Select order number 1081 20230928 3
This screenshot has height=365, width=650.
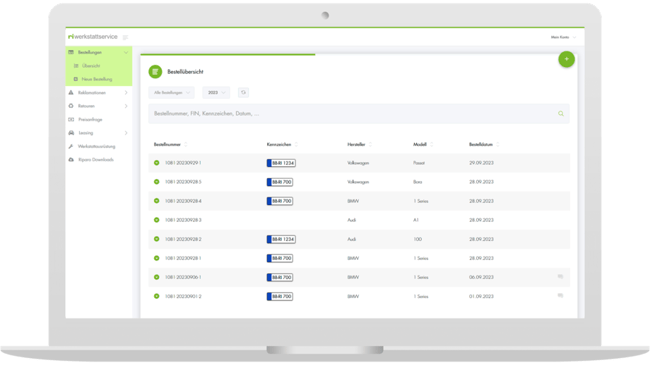(183, 220)
